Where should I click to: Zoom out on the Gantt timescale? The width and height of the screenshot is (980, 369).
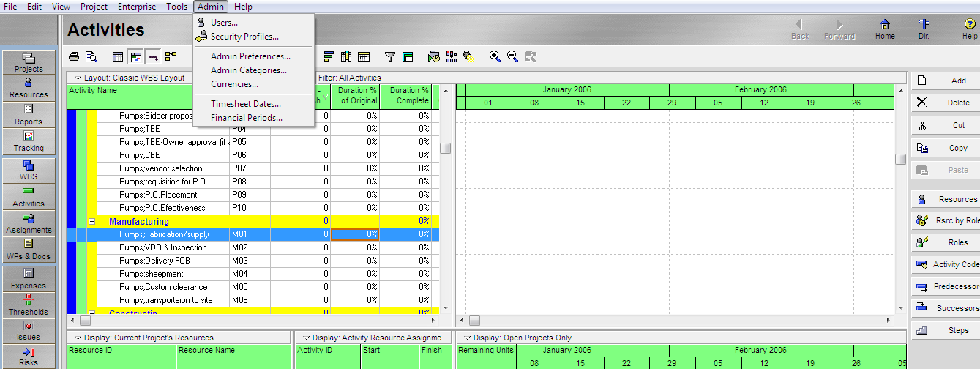512,56
